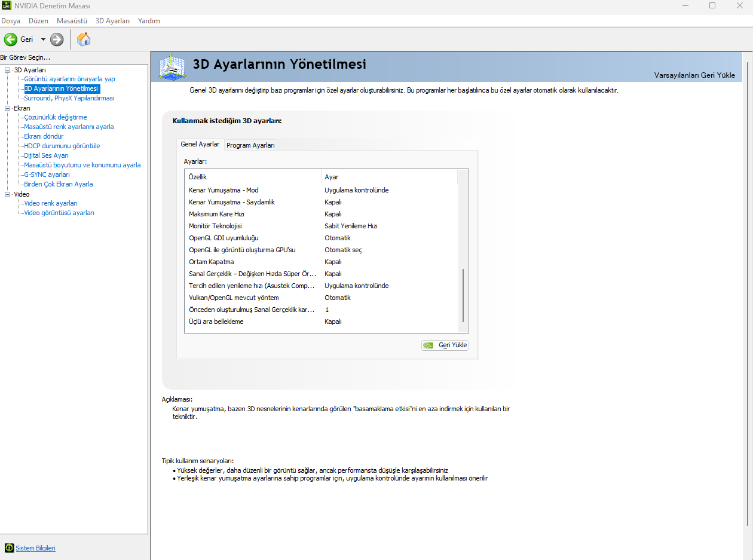Minimize the NVIDIA Denetim Masası window

pyautogui.click(x=685, y=6)
